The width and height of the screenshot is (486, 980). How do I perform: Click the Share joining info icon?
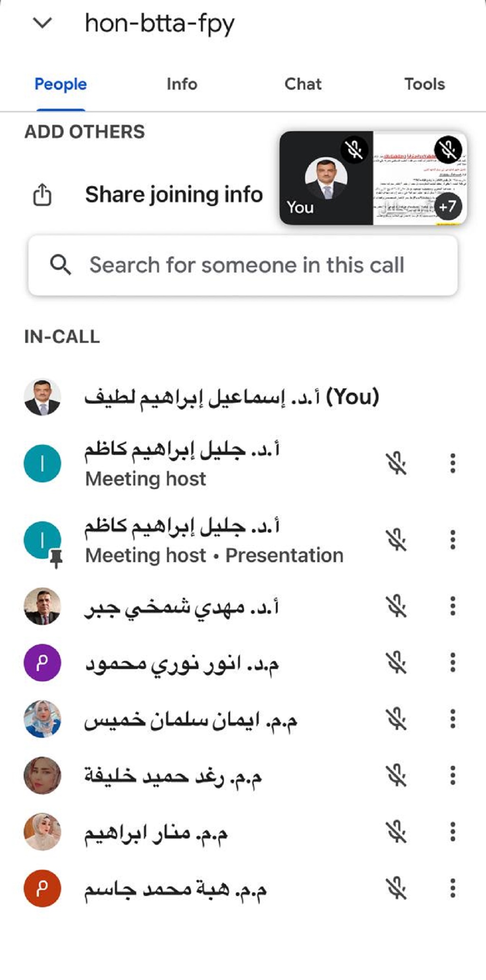point(42,195)
